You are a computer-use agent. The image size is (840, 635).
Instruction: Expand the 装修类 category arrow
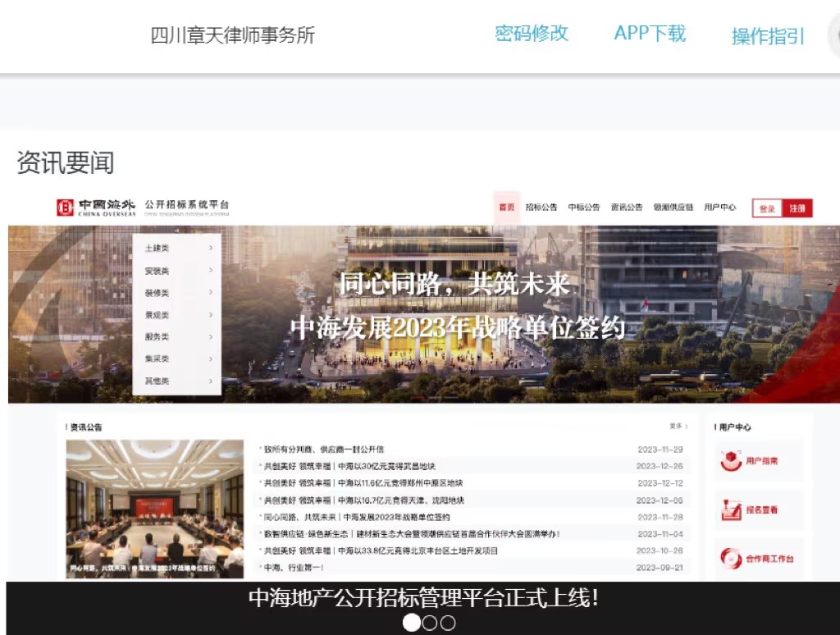point(211,292)
